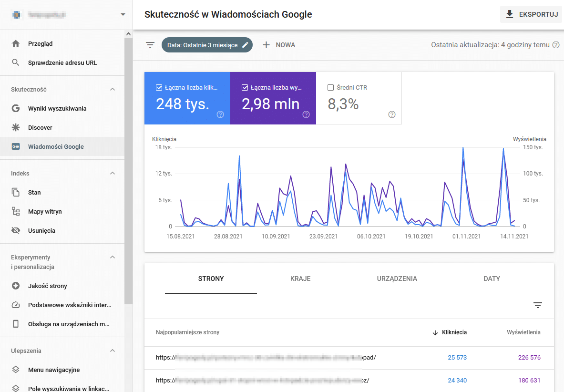Open Sprawdzenie adresu URL menu item

[x=62, y=62]
